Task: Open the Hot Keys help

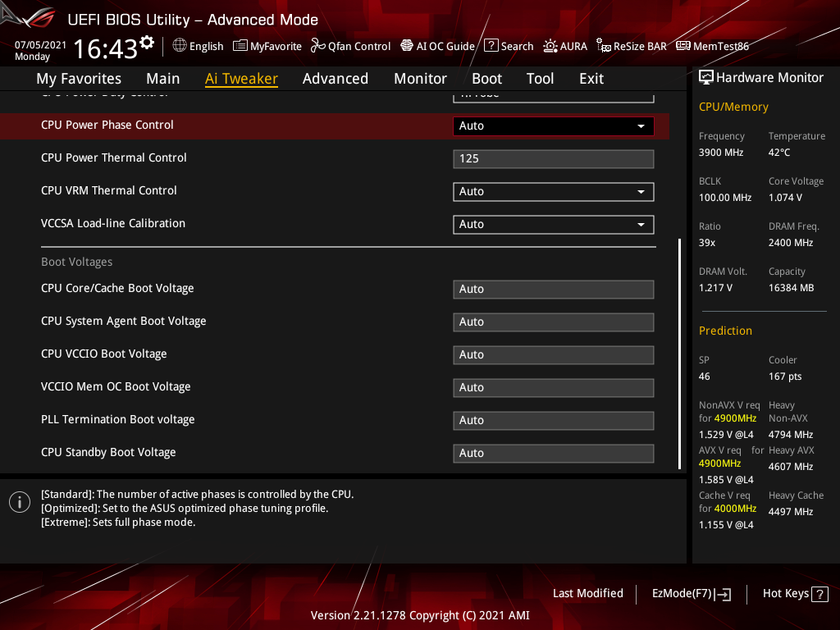Action: coord(795,594)
